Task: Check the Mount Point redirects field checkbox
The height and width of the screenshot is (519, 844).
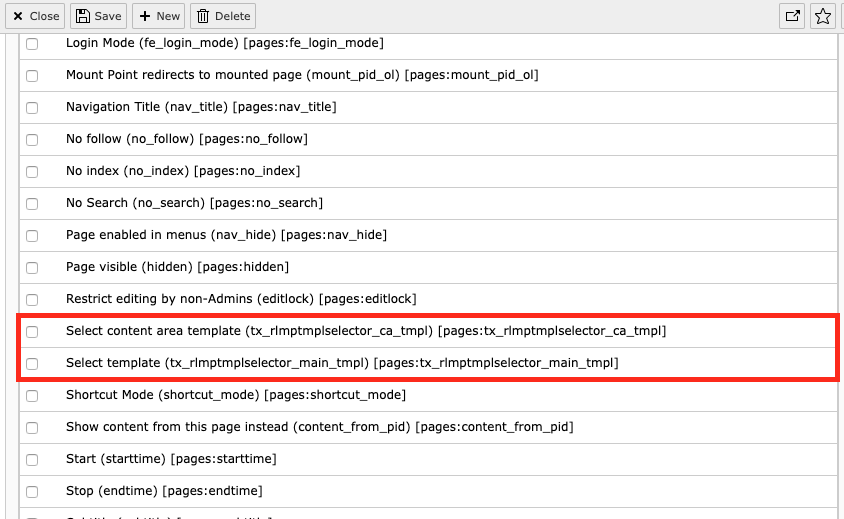Action: point(32,76)
